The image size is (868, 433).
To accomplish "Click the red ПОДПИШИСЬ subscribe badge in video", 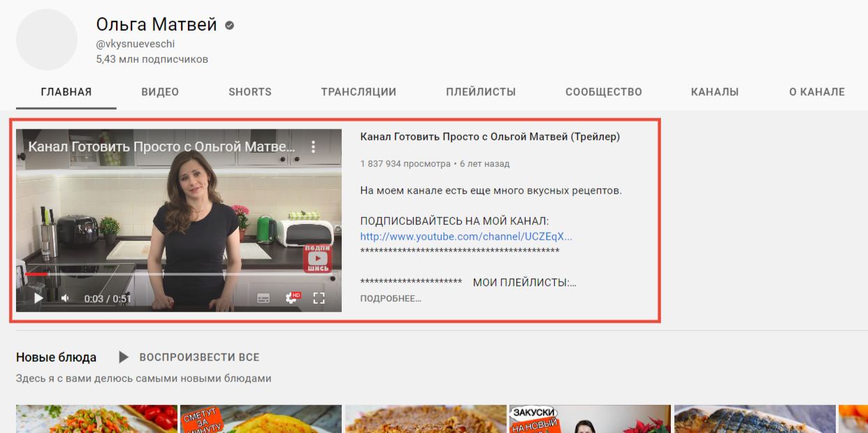I will (318, 258).
